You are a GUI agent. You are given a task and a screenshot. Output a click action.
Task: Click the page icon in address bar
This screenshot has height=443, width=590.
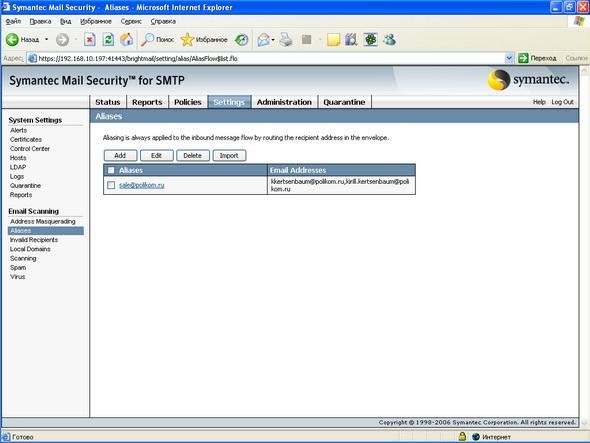(33, 58)
